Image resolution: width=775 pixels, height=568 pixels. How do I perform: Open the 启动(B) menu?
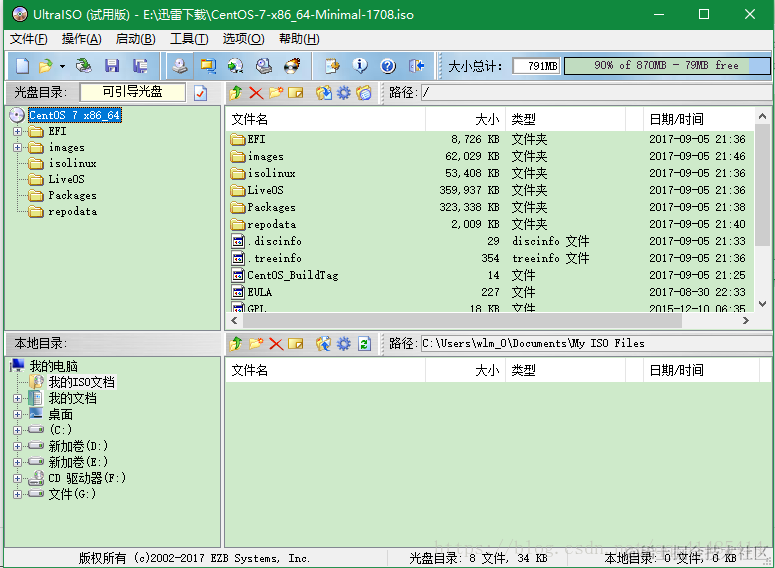click(135, 39)
